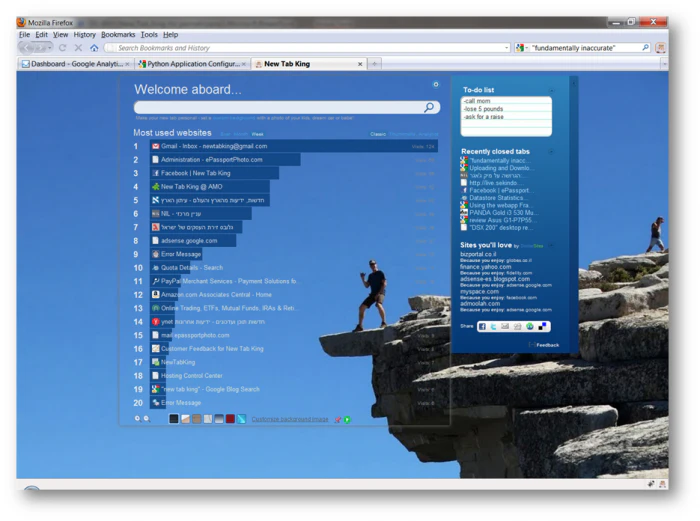Screen dimensions: 700x521
Task: Click the status bar pin icon
Action: point(651,484)
